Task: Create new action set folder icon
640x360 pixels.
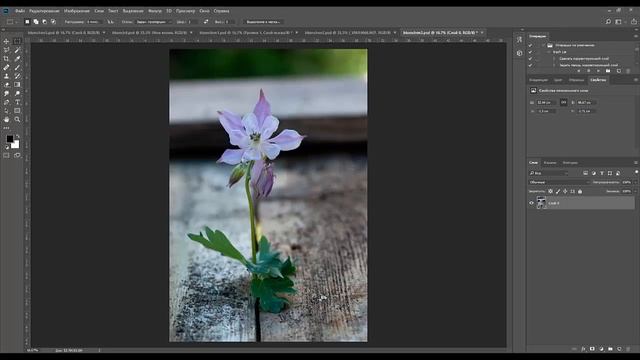Action: pos(608,71)
